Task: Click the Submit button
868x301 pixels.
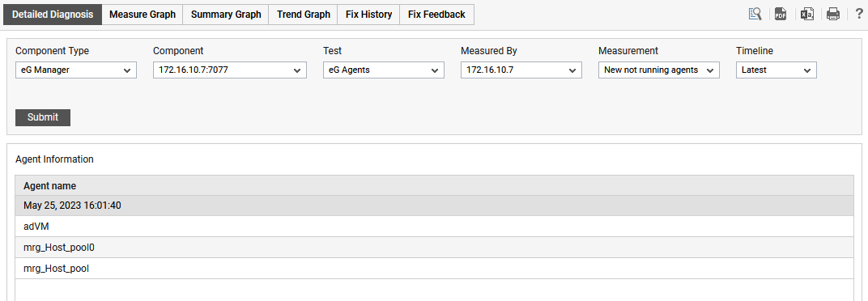Action: point(43,117)
